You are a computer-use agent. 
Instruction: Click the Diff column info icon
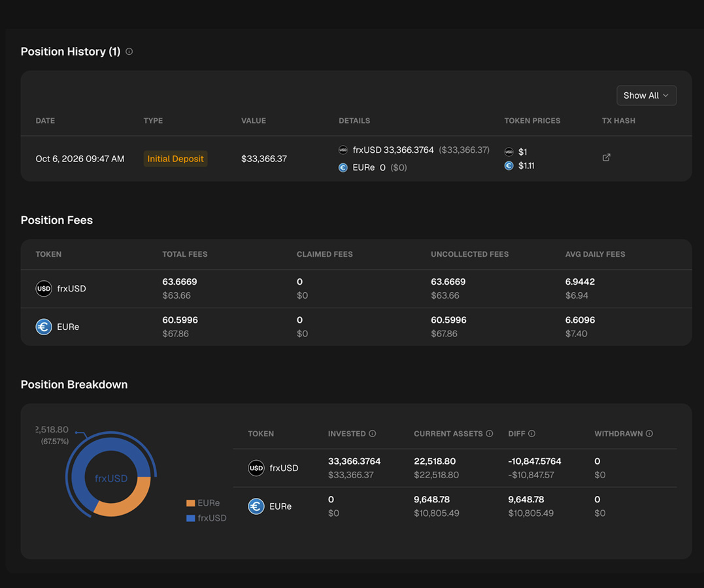point(531,434)
